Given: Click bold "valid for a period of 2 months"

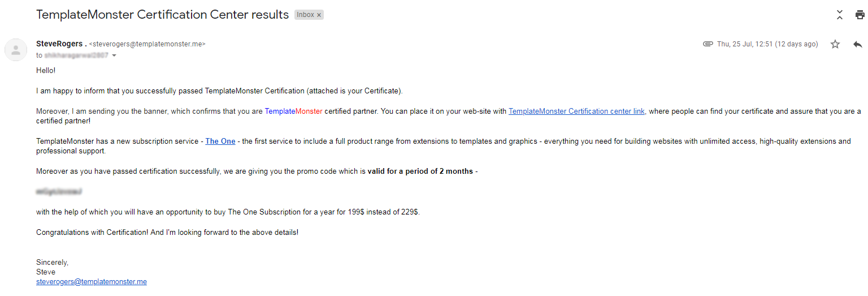Looking at the screenshot, I should coord(420,171).
